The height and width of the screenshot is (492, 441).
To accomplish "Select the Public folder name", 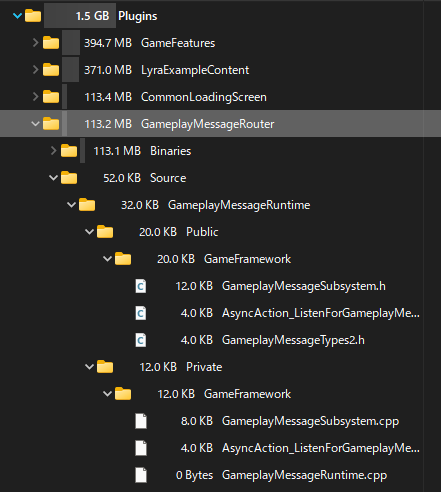I will tap(202, 232).
